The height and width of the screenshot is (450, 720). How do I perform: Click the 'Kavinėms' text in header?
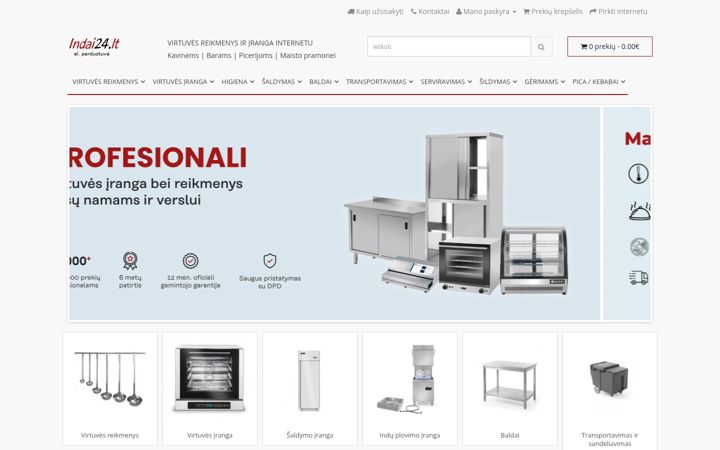pos(183,56)
